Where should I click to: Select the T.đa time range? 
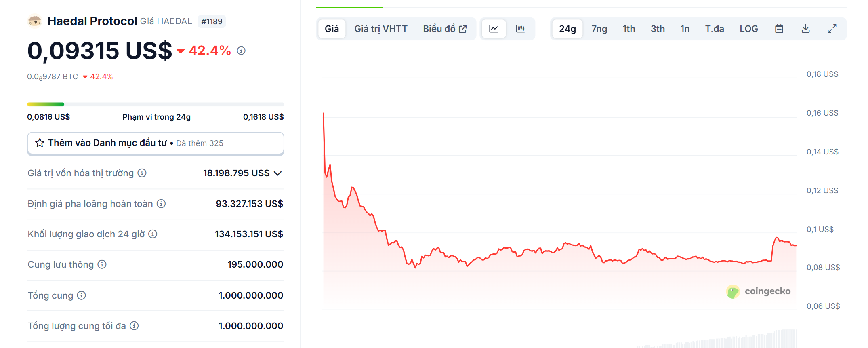pos(715,29)
